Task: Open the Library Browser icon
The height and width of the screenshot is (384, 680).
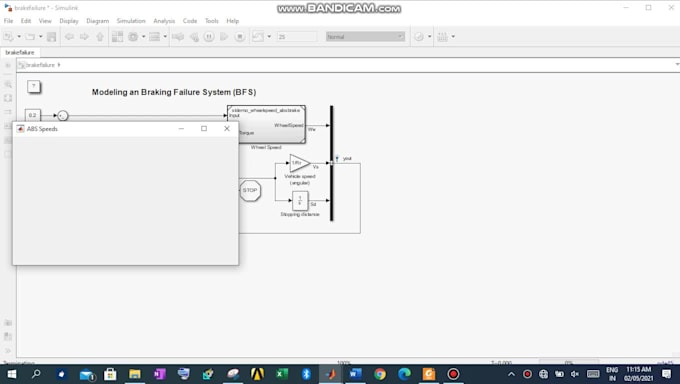Action: [117, 37]
